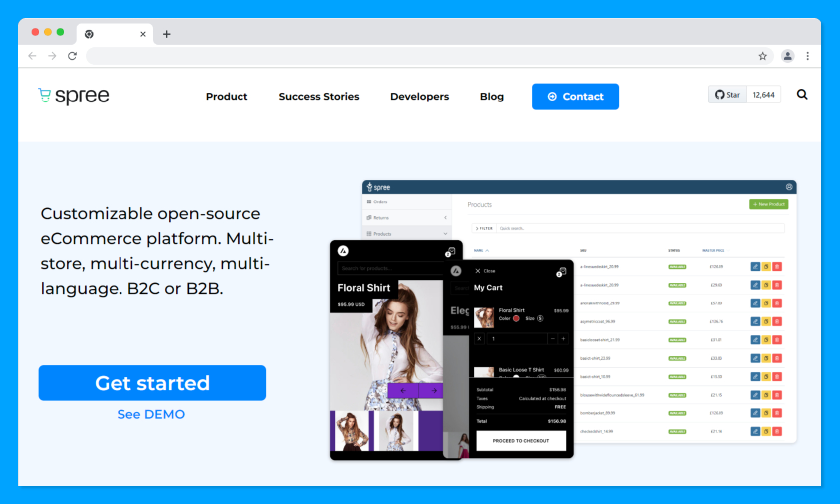
Task: Open the Product menu
Action: coord(227,97)
